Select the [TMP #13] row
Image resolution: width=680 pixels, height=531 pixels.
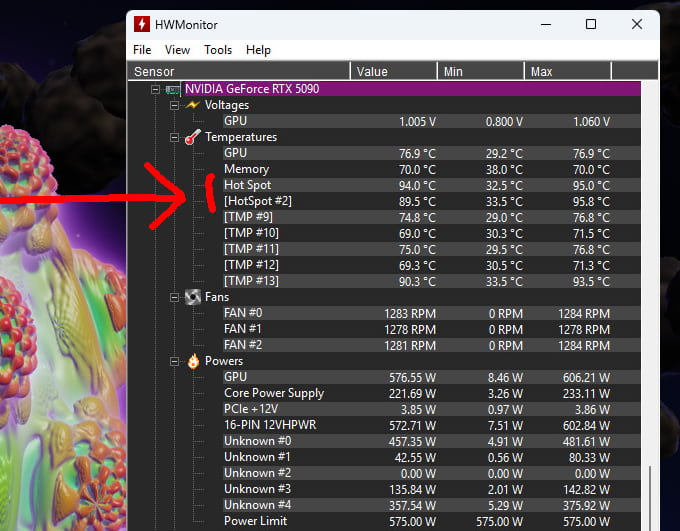pos(432,281)
